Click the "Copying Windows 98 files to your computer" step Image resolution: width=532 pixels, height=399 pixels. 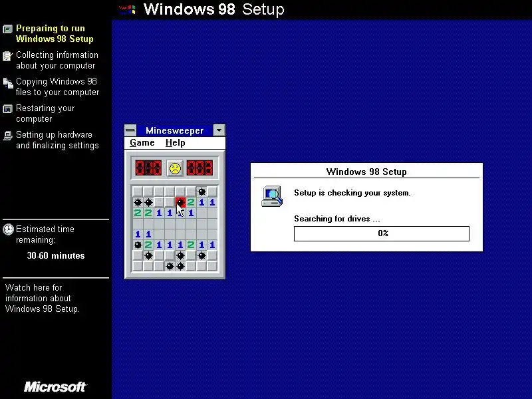(58, 87)
